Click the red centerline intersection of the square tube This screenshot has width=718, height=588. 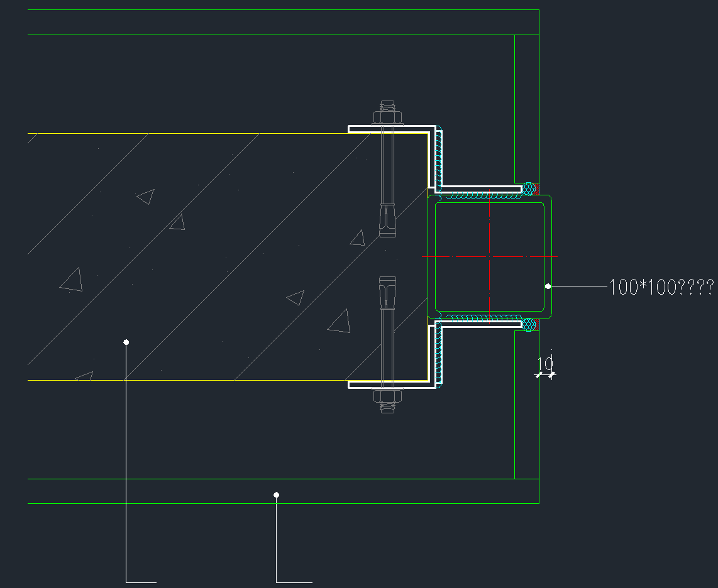tap(489, 256)
